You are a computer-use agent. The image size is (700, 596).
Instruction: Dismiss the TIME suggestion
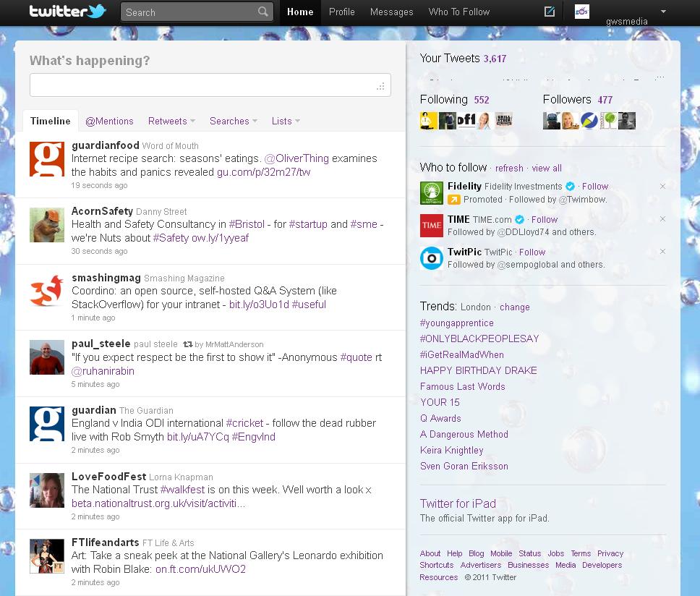coord(662,218)
